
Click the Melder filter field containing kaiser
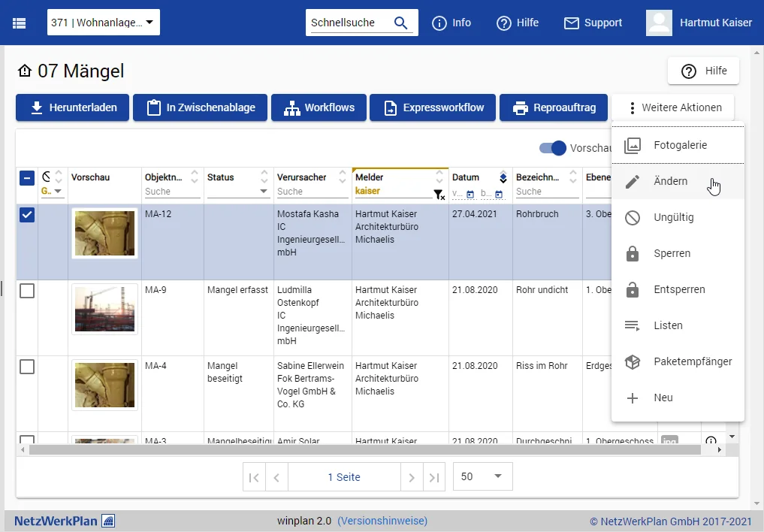(393, 191)
